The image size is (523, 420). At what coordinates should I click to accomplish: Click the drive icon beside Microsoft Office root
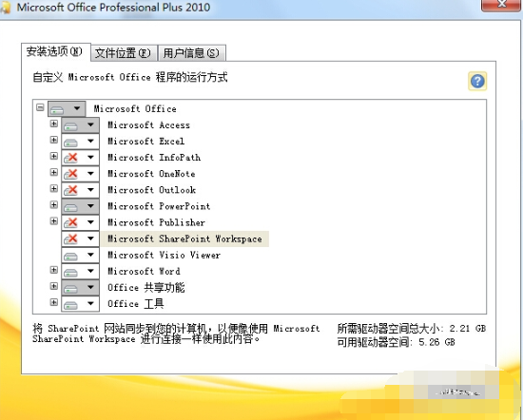(x=57, y=110)
